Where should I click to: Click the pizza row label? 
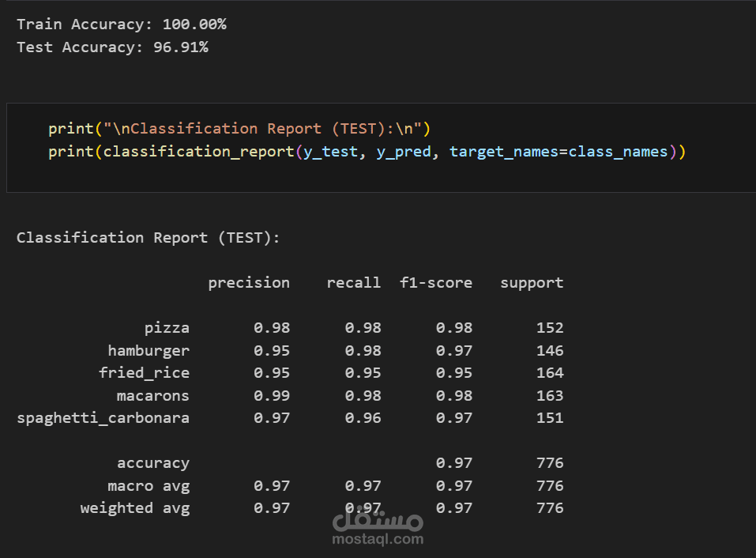pyautogui.click(x=167, y=329)
